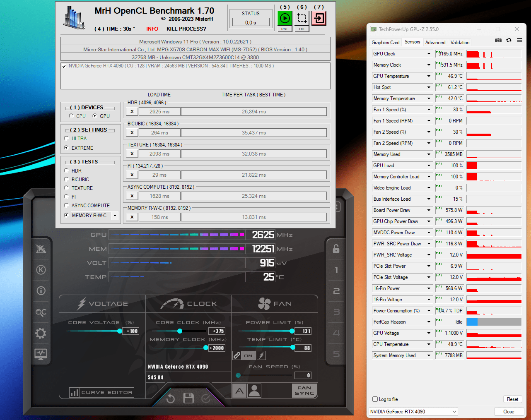Click the Memory Clock +2000 value field

tap(217, 348)
